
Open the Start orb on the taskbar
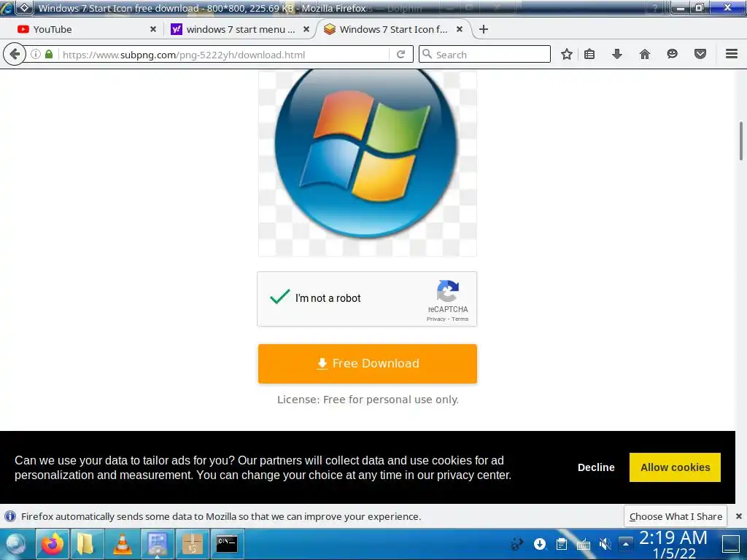[16, 544]
